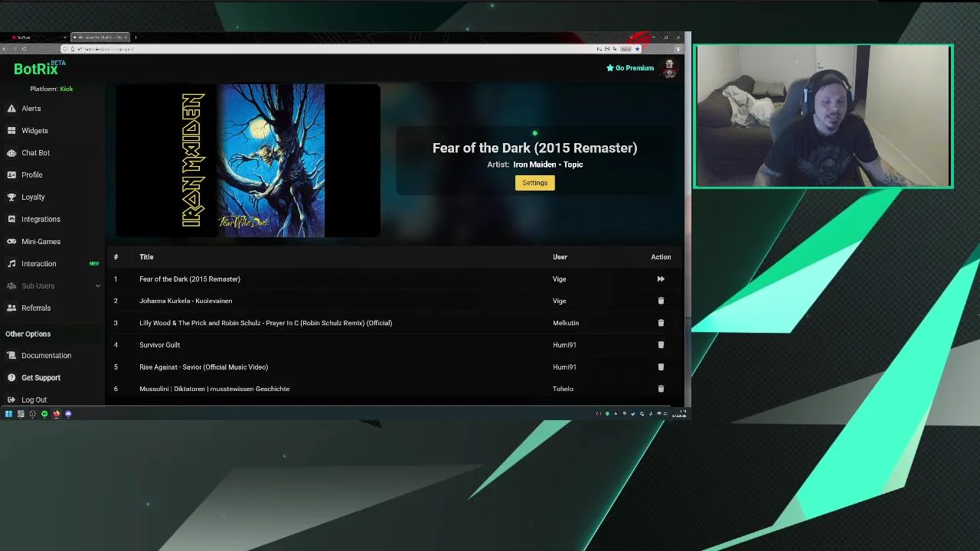Click the Profile sidebar icon
This screenshot has height=551, width=980.
click(x=11, y=175)
